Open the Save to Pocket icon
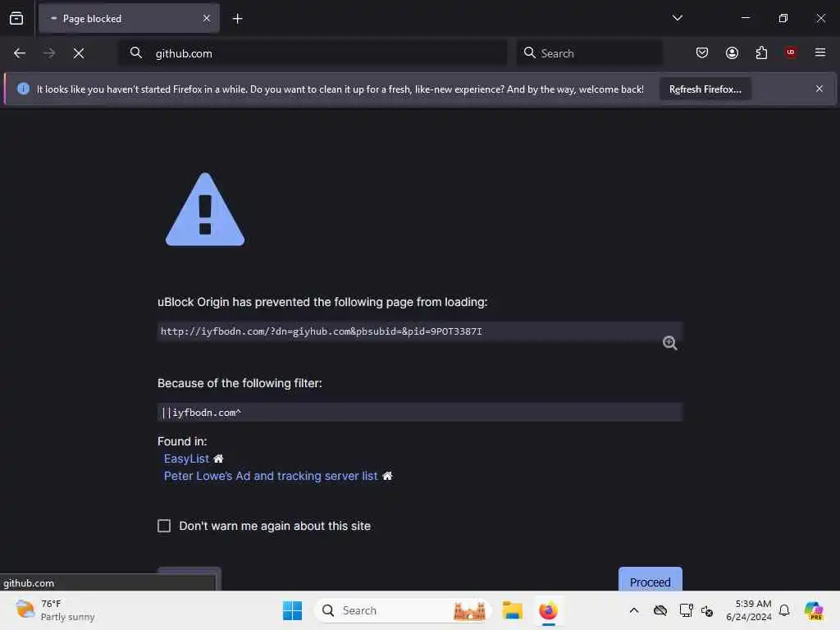 (x=702, y=52)
